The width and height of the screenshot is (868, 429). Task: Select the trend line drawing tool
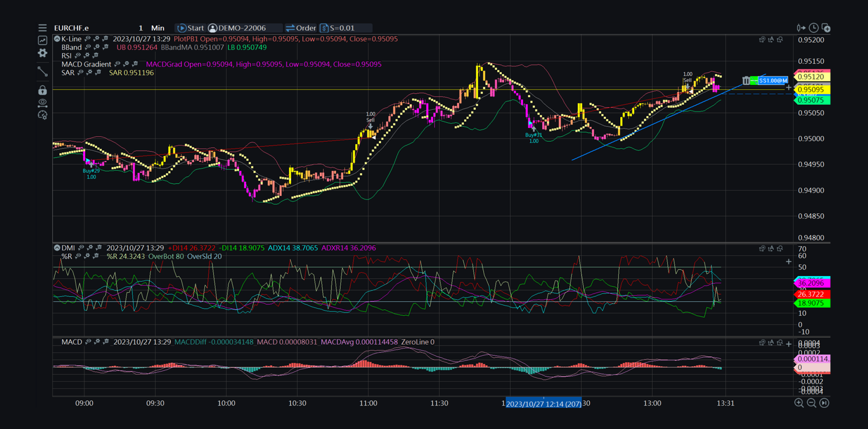[42, 72]
